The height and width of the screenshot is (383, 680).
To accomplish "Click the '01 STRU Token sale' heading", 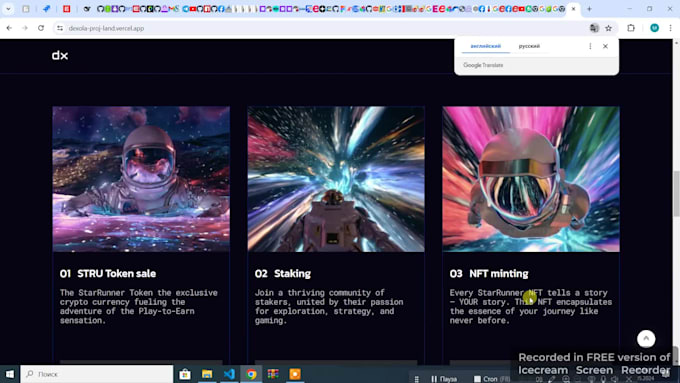I will 108,274.
